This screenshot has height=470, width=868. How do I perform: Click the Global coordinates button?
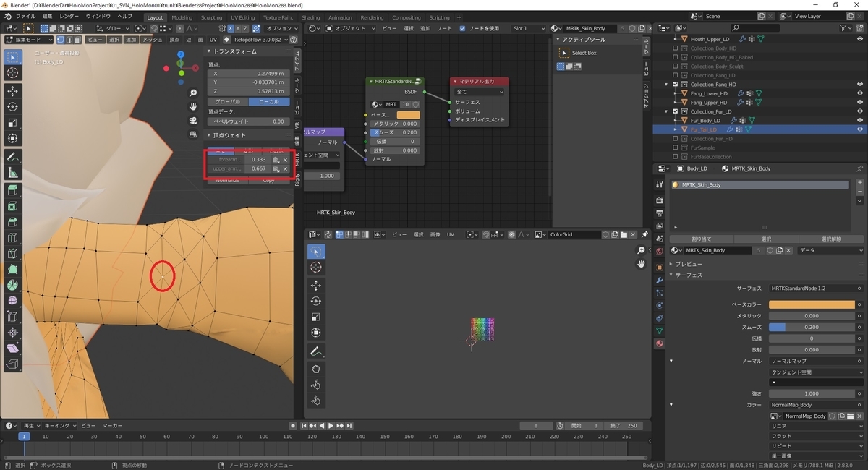[228, 102]
